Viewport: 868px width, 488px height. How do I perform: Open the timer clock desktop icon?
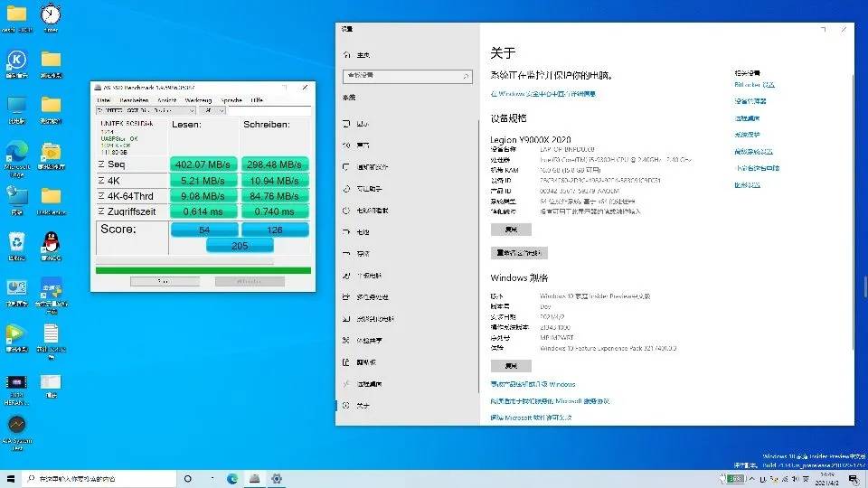[x=51, y=16]
